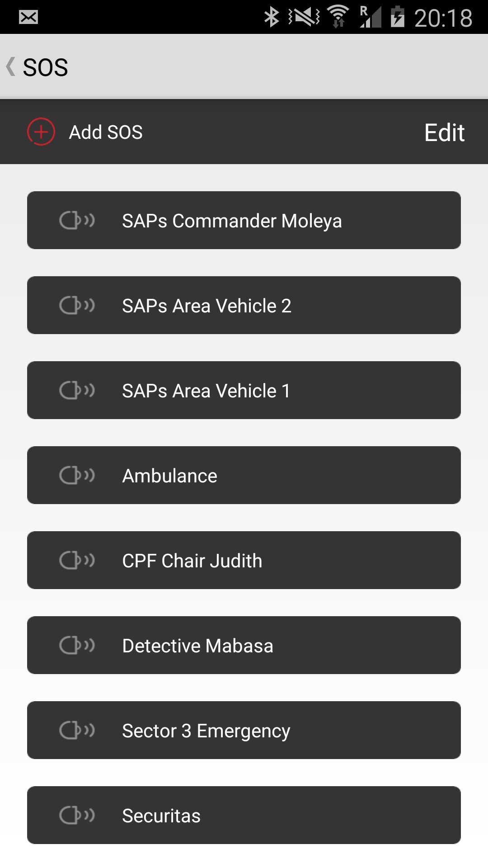
Task: Tap the siren icon beside SAPs Area Vehicle 1
Action: pos(77,390)
